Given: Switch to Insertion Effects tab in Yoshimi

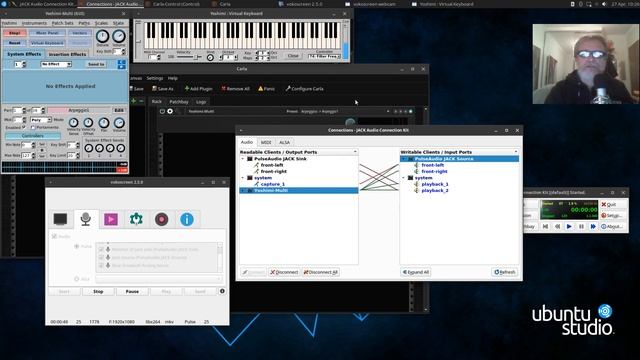Looking at the screenshot, I should pos(67,54).
